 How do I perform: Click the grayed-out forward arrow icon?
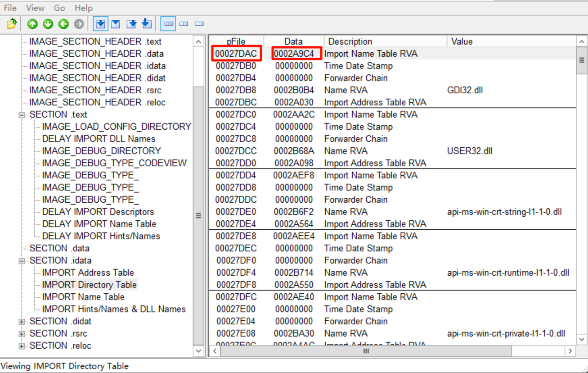[x=79, y=24]
